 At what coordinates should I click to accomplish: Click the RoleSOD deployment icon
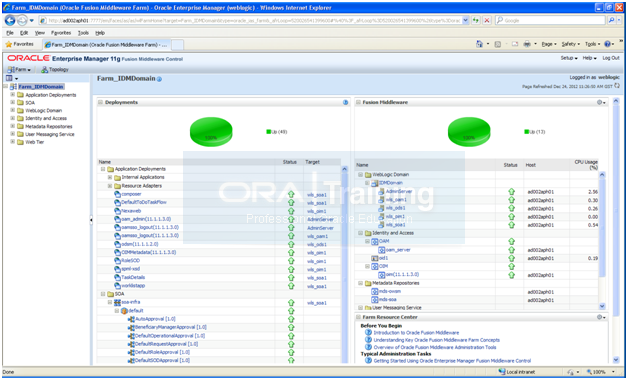click(x=117, y=261)
